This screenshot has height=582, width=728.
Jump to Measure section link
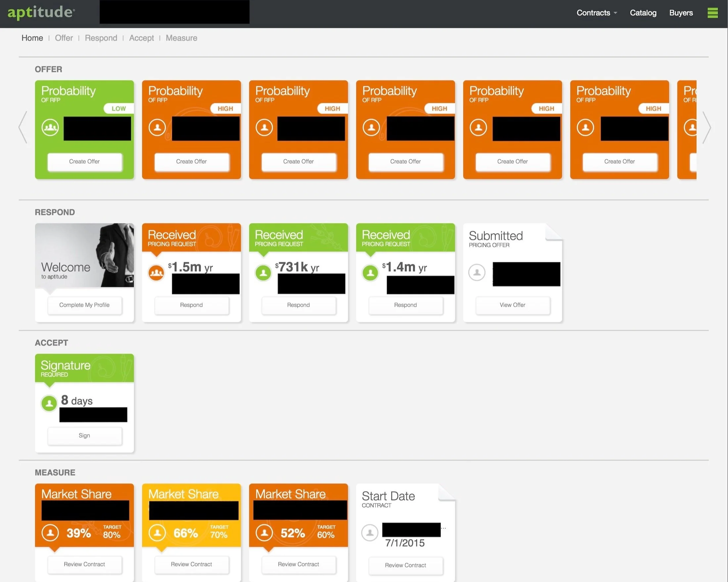pyautogui.click(x=181, y=38)
